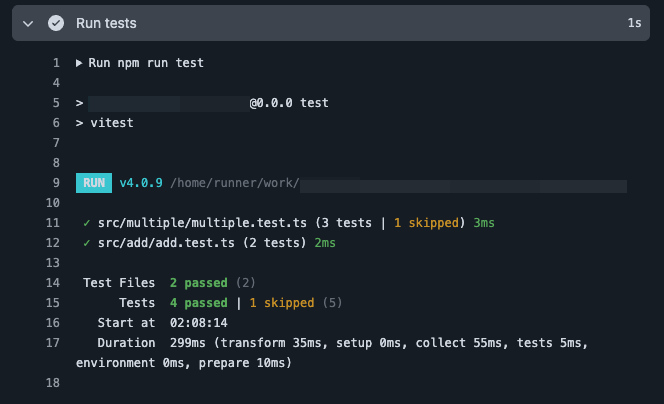The image size is (664, 404).
Task: Click line number 1 link
Action: [56, 63]
